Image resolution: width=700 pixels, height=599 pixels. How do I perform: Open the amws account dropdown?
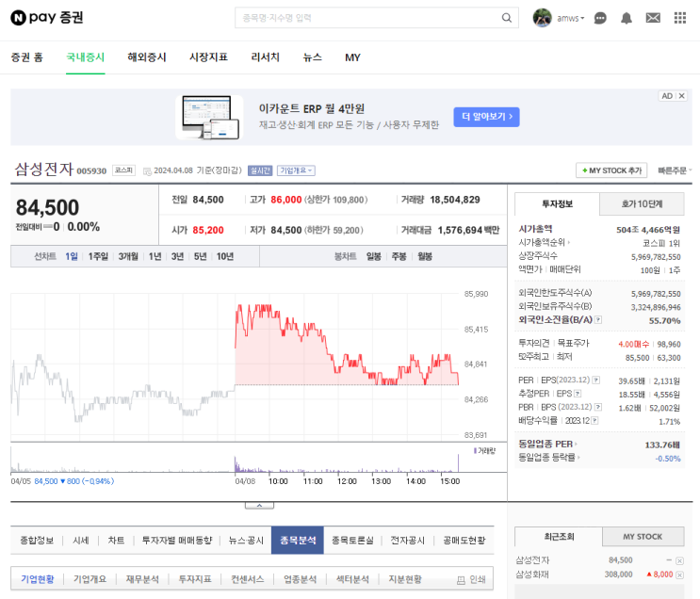(x=571, y=18)
